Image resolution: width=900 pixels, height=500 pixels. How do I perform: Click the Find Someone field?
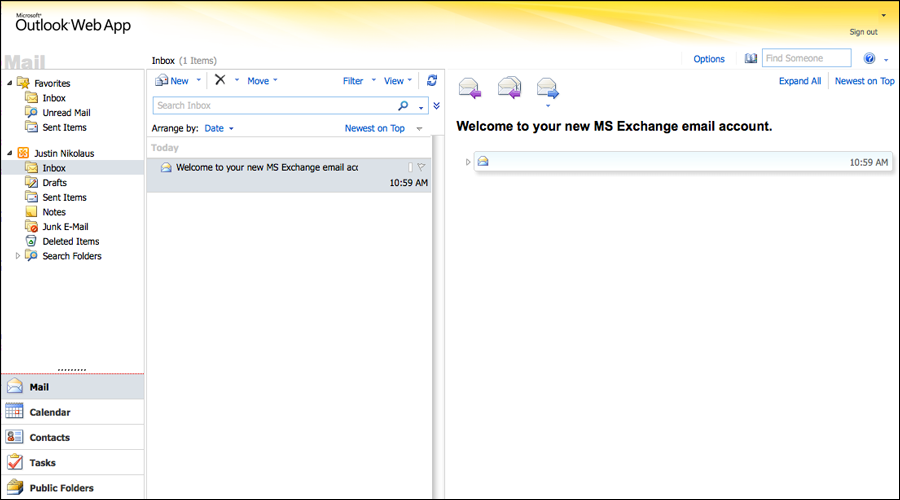coord(806,58)
